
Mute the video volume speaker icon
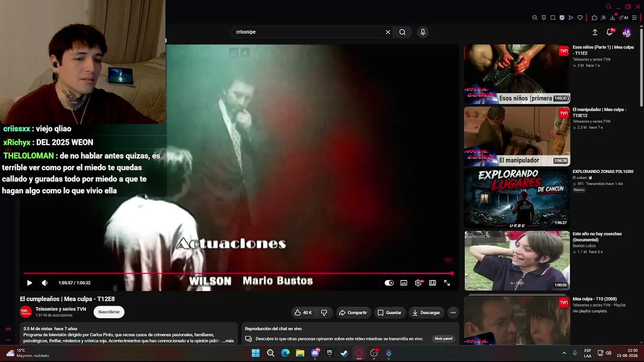coord(44,283)
